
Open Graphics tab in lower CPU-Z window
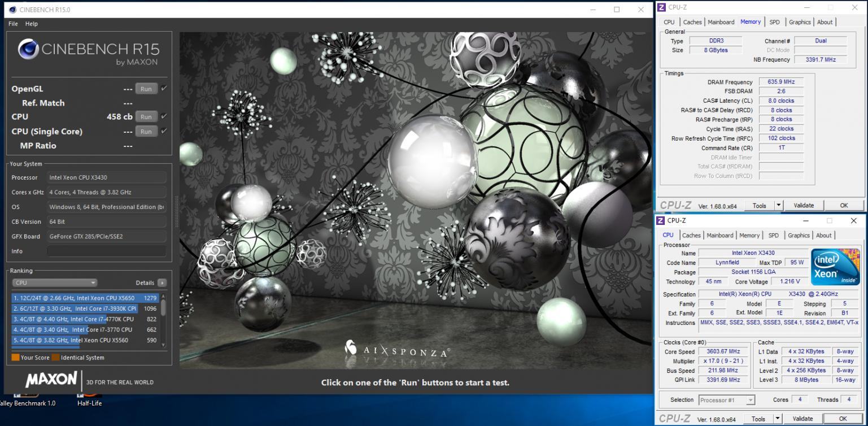pyautogui.click(x=799, y=236)
